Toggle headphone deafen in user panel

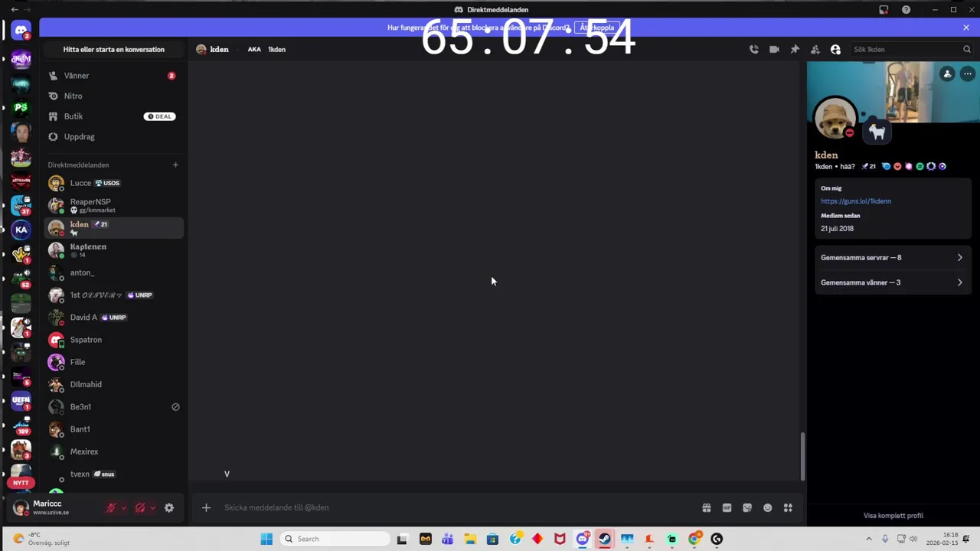140,507
